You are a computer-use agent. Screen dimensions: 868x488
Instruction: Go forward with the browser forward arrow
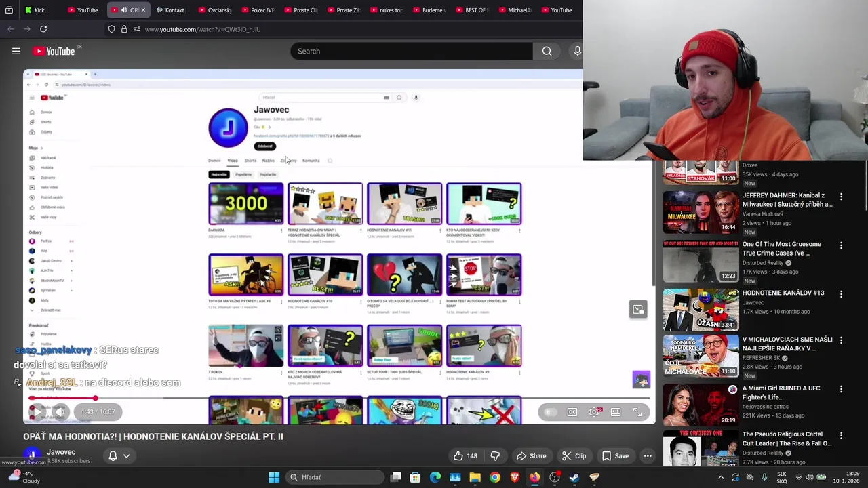point(27,29)
